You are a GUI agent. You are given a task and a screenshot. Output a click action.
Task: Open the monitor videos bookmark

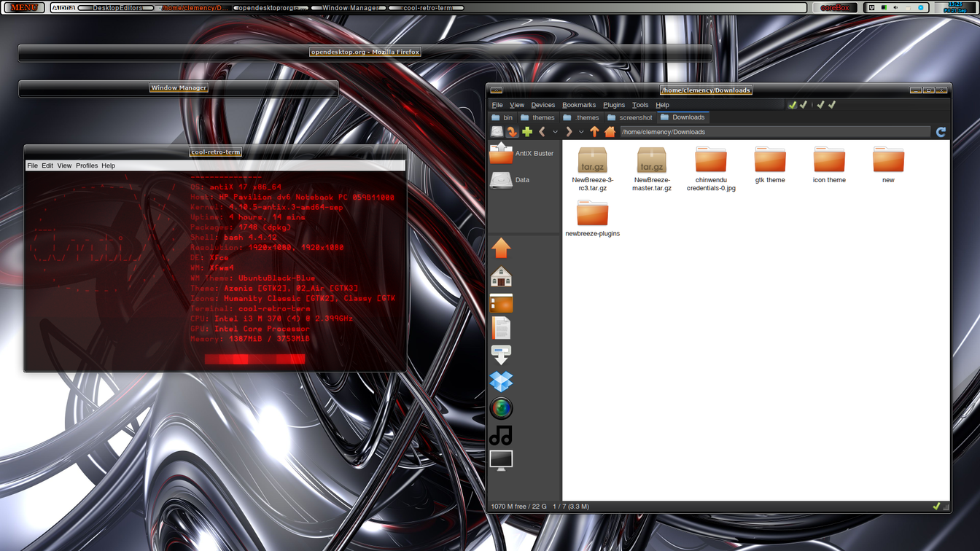point(501,461)
